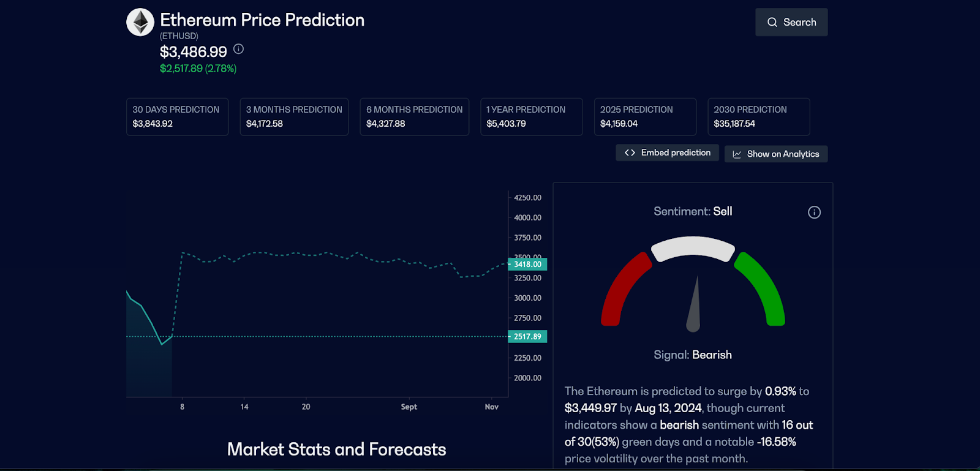Click the sentiment info icon
This screenshot has width=980, height=471.
[814, 212]
